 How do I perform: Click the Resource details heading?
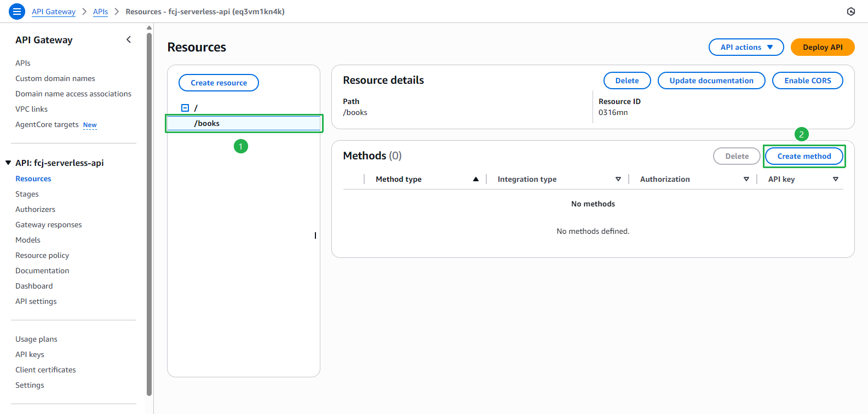point(383,80)
